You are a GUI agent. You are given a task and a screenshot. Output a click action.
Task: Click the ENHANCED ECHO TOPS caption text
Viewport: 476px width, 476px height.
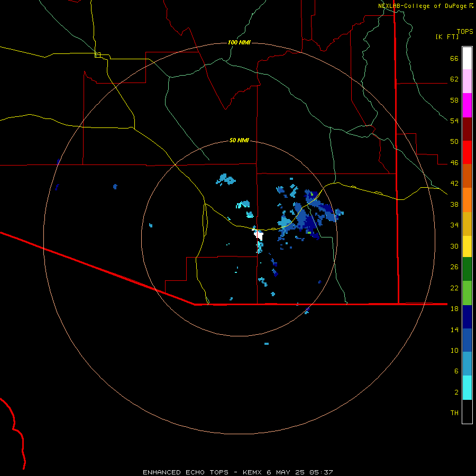coord(186,472)
